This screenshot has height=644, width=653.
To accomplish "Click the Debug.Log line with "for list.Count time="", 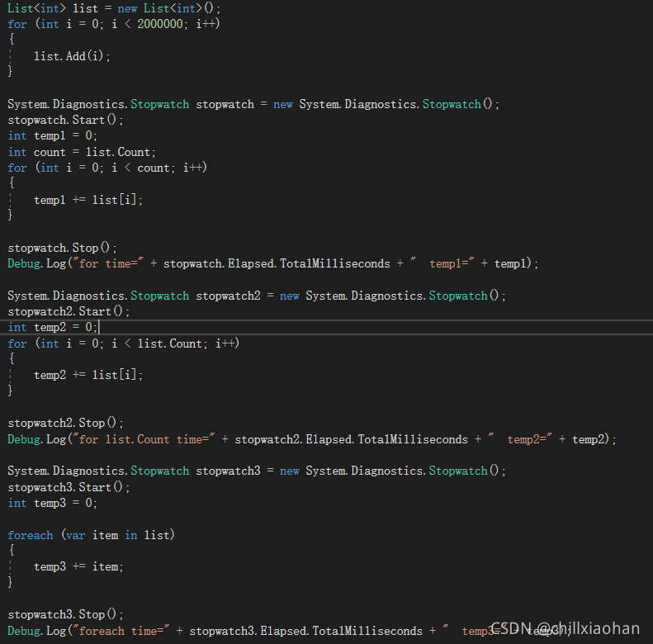I will pyautogui.click(x=311, y=439).
